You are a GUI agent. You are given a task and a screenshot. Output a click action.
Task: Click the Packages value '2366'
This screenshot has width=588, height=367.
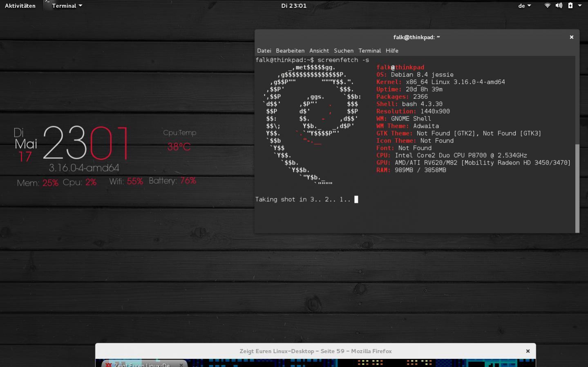[420, 97]
